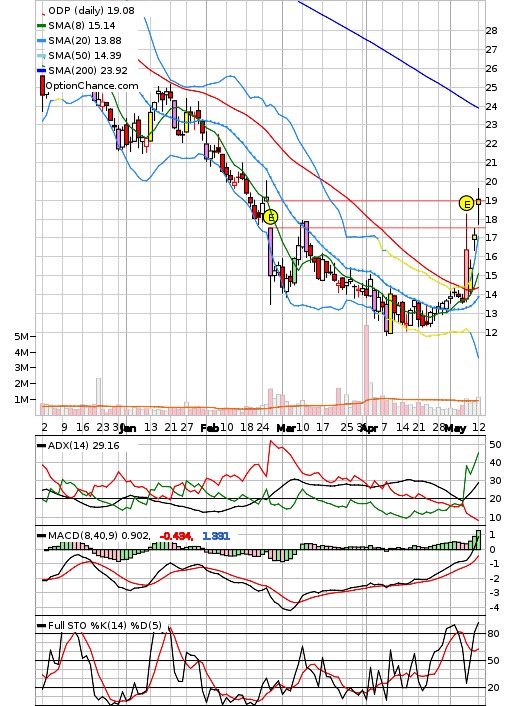Click the red MACD value -0.494
Screen dimensions: 526x706
[x=177, y=536]
